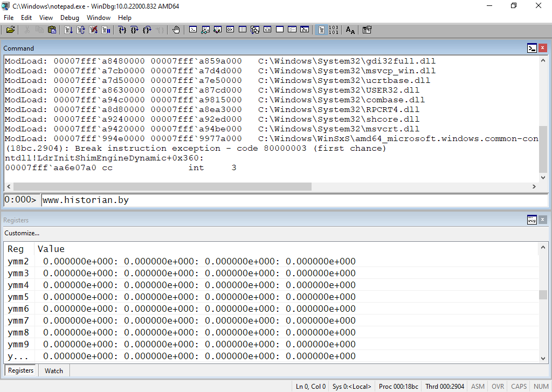Switch to Source Mode Off toggle
552x392 pixels.
(334, 30)
